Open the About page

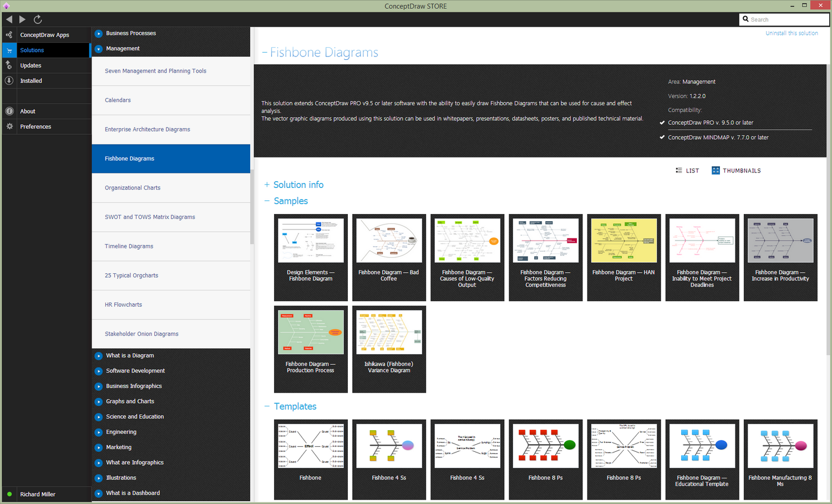pos(47,111)
